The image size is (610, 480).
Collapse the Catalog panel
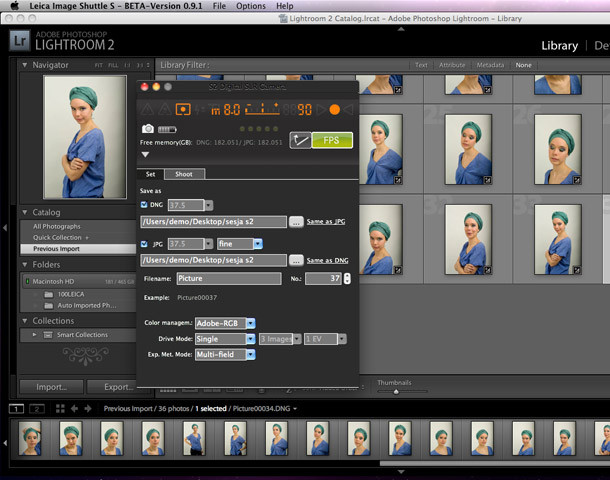(x=25, y=212)
